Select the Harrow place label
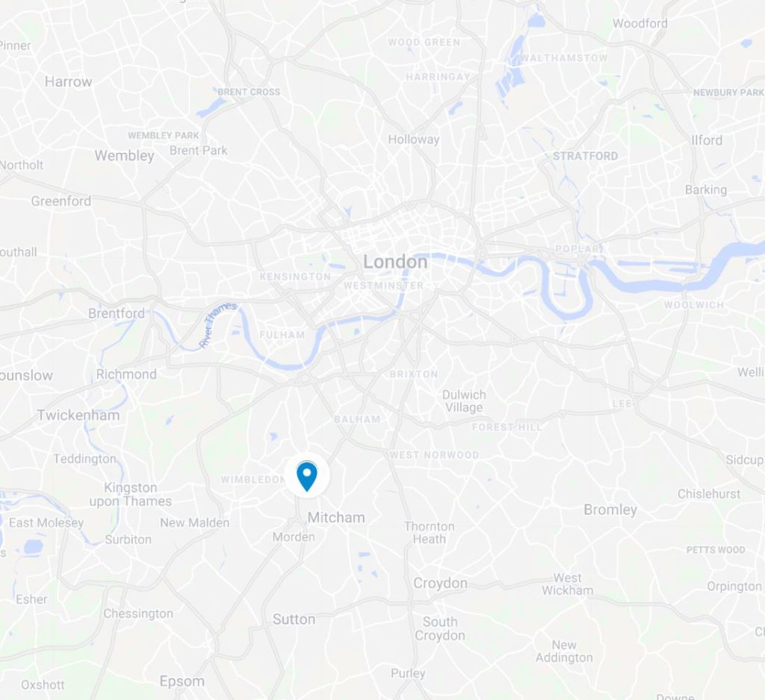 [x=68, y=81]
